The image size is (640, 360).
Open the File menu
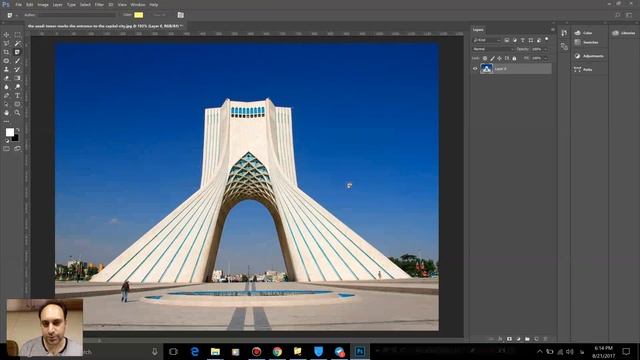point(18,4)
